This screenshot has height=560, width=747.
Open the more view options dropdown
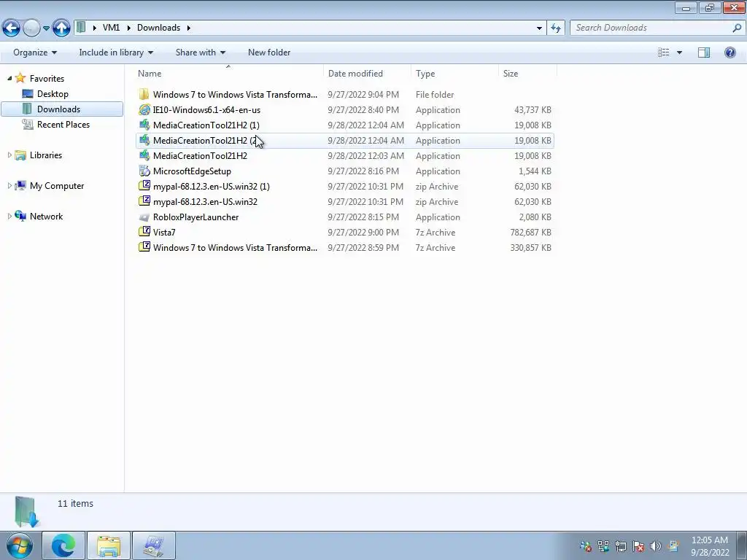[679, 52]
